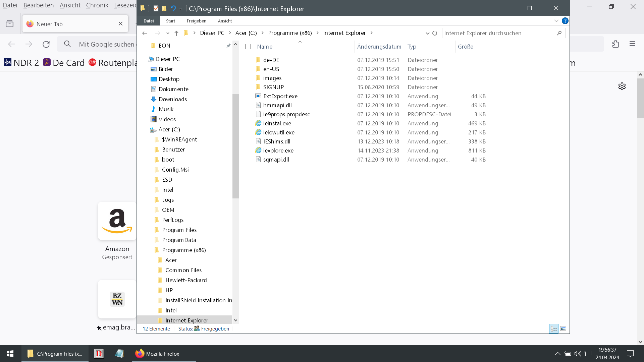Open the recent locations dropdown arrow
644x362 pixels.
click(168, 33)
